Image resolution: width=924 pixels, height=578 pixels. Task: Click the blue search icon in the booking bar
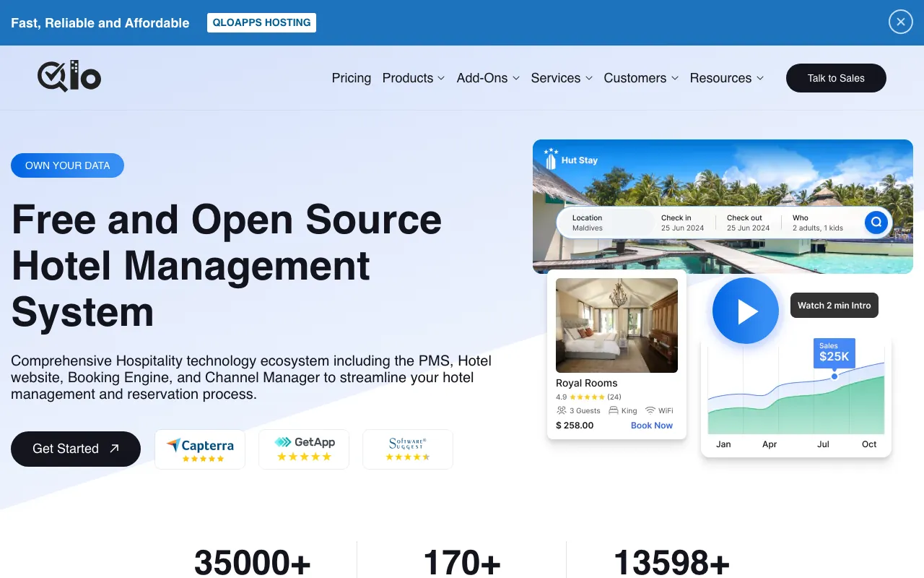876,223
